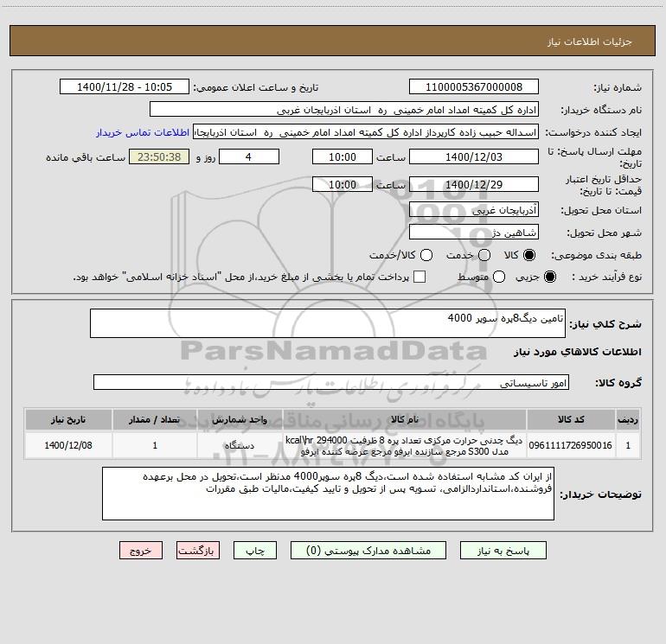This screenshot has height=644, width=666.
Task: Select the کالا radio button
Action: [x=529, y=255]
